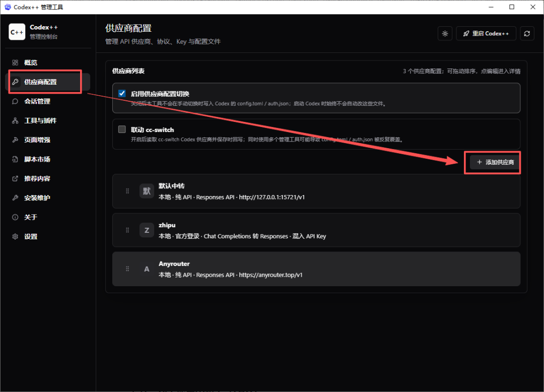
Task: Click drag handle of Anyrouter row
Action: coord(127,269)
